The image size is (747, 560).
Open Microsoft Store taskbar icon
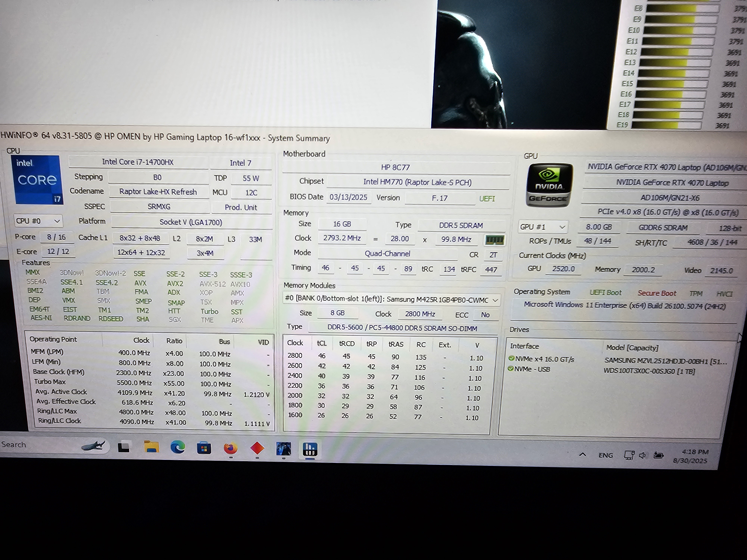click(204, 448)
